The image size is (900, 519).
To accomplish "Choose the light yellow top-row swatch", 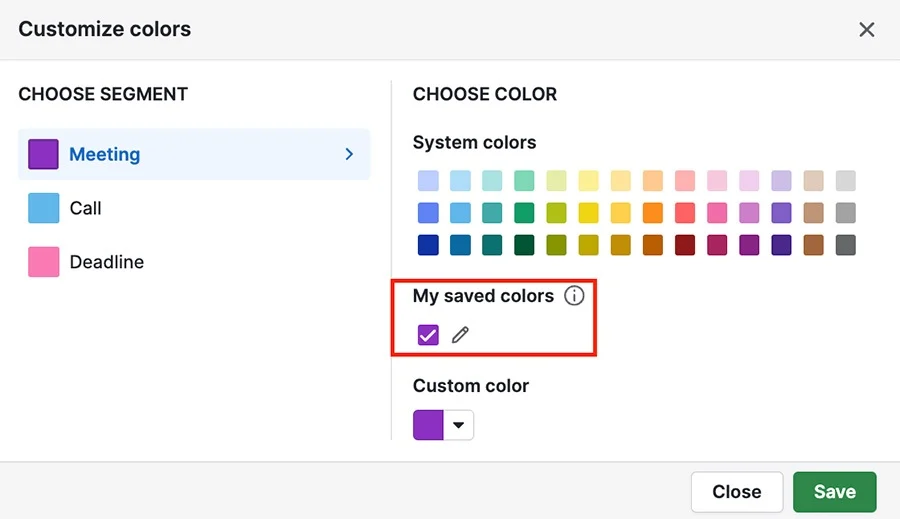I will tap(588, 181).
